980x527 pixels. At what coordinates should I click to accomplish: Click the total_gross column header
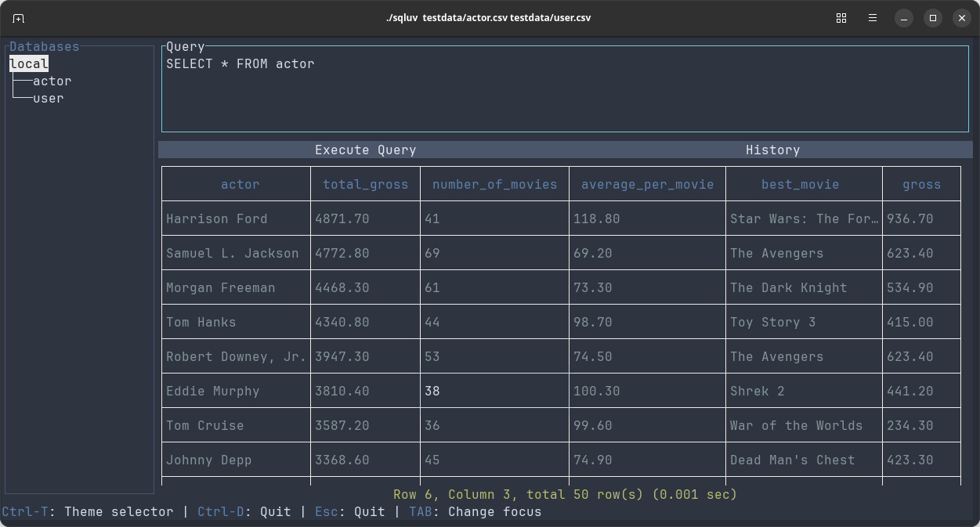(366, 185)
